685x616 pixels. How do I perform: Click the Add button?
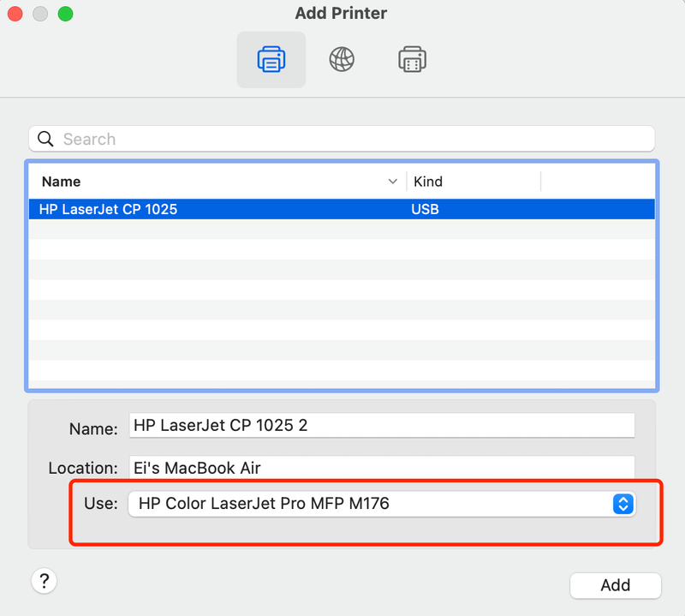tap(615, 585)
